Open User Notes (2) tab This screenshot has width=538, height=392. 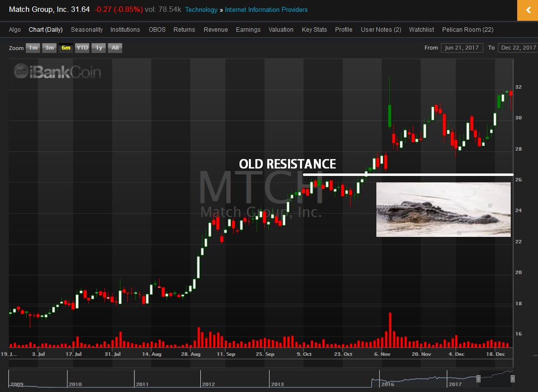(x=381, y=30)
